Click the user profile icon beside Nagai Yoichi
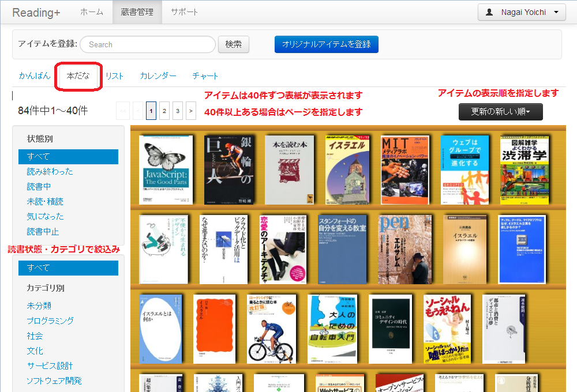Screen dimensions: 577x392 click(x=489, y=12)
